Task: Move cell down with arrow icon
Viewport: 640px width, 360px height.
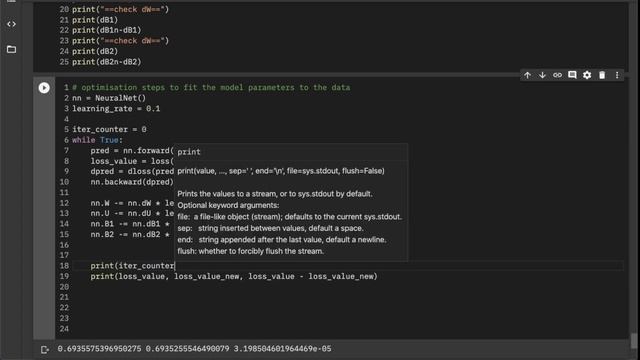Action: tap(542, 75)
